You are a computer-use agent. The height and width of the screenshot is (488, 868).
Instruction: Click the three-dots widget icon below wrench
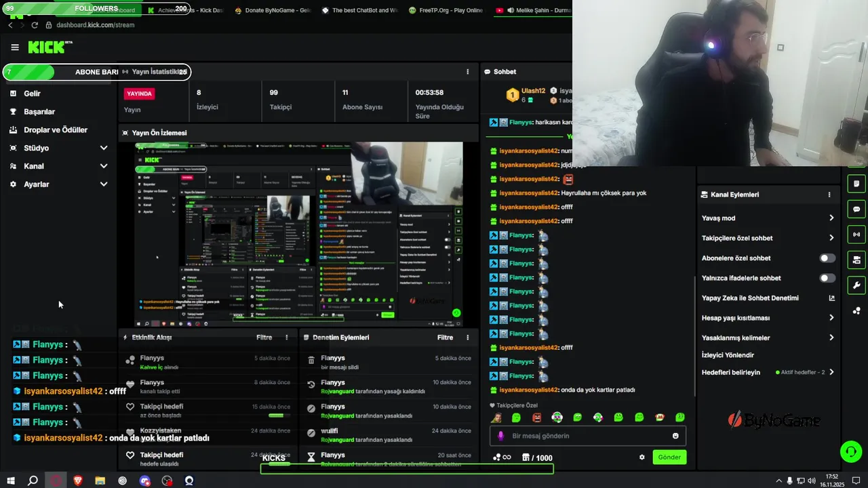[856, 311]
